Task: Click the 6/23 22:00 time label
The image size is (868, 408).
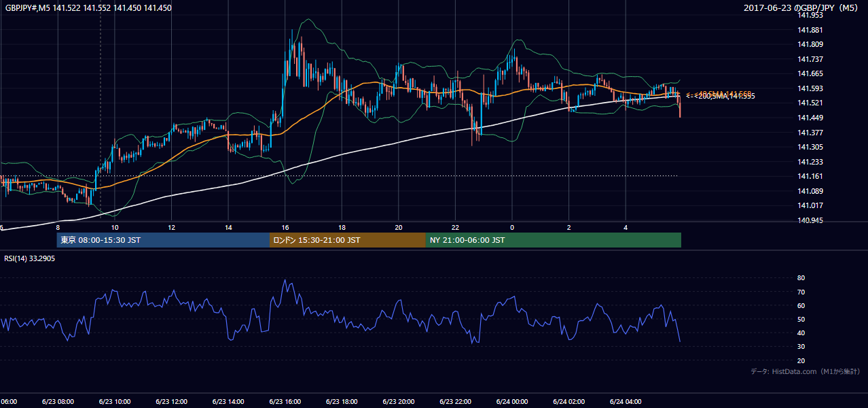Action: point(455,402)
